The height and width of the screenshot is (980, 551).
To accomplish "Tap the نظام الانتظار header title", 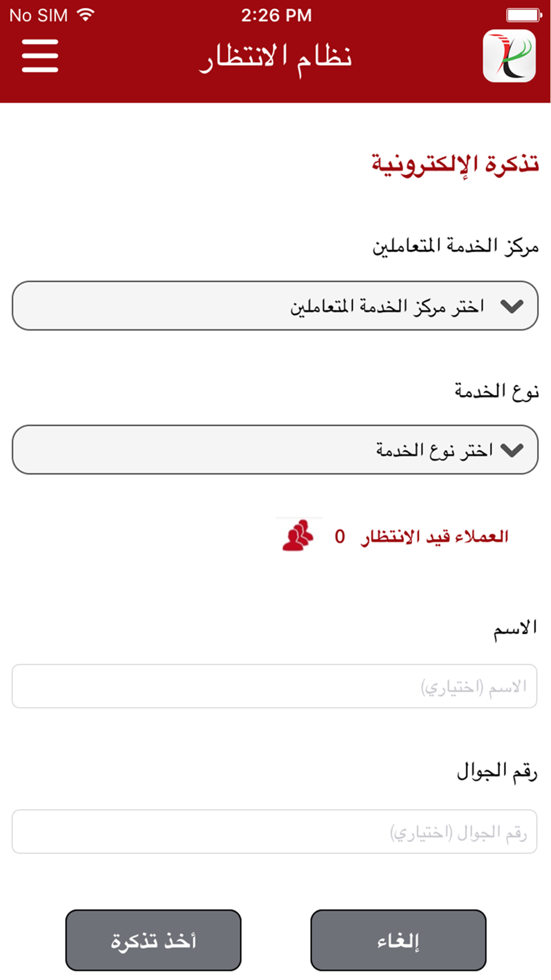I will coord(275,58).
